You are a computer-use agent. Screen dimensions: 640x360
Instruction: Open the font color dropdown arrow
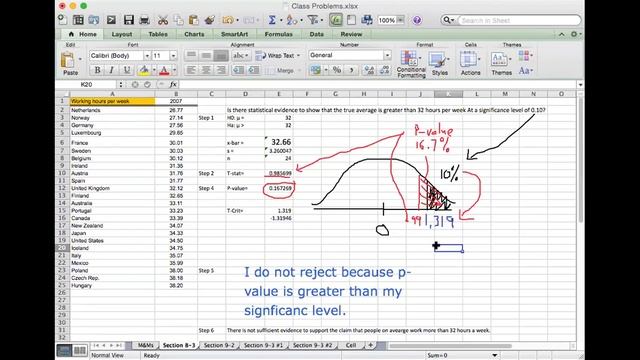[x=174, y=70]
